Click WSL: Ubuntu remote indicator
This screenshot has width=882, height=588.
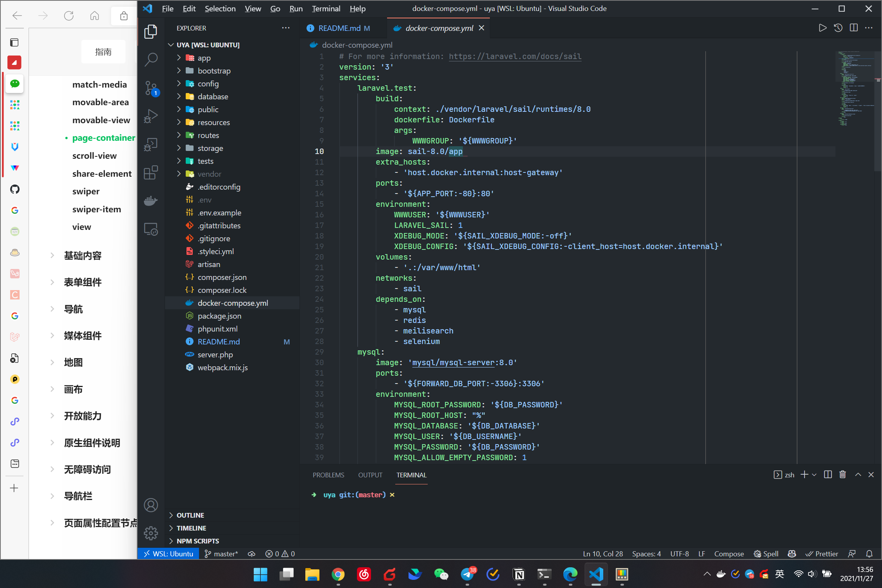tap(168, 554)
